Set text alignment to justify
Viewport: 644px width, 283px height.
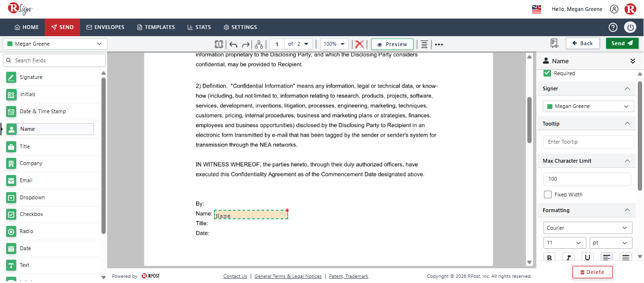[x=626, y=257]
